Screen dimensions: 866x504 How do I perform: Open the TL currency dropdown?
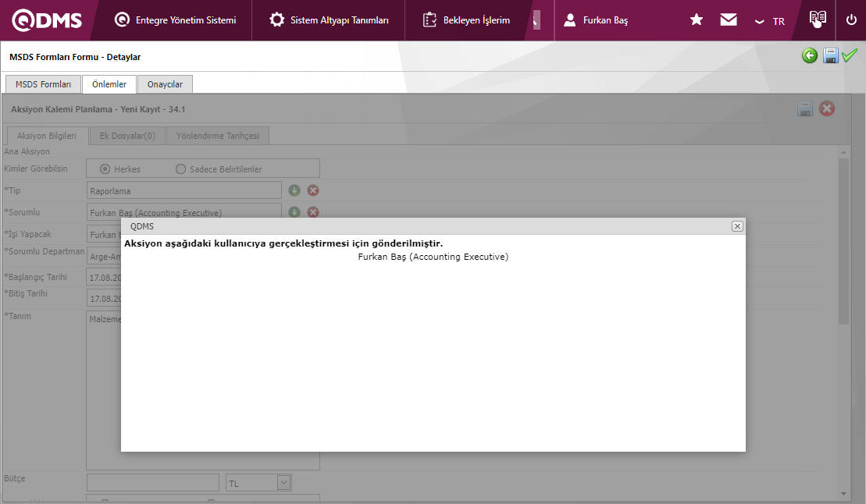coord(283,483)
